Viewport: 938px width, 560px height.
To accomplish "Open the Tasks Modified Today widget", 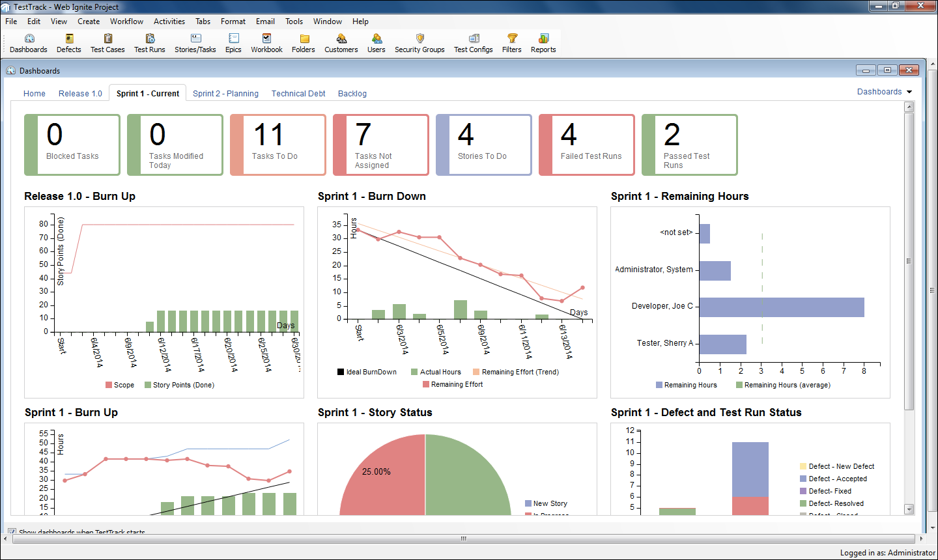I will [175, 145].
